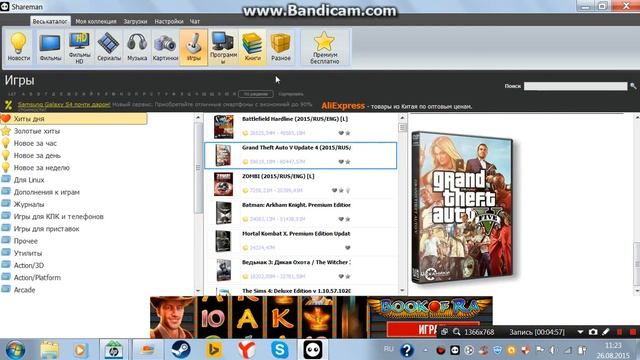The image size is (640, 360).
Task: Toggle the heart on Grand Theft Auto V row
Action: point(341,162)
